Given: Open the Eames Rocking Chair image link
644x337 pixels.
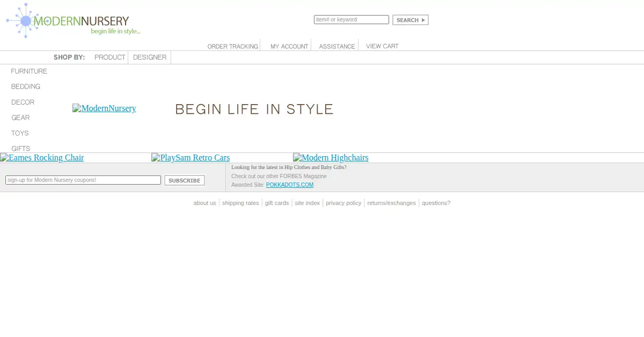Looking at the screenshot, I should click(42, 158).
